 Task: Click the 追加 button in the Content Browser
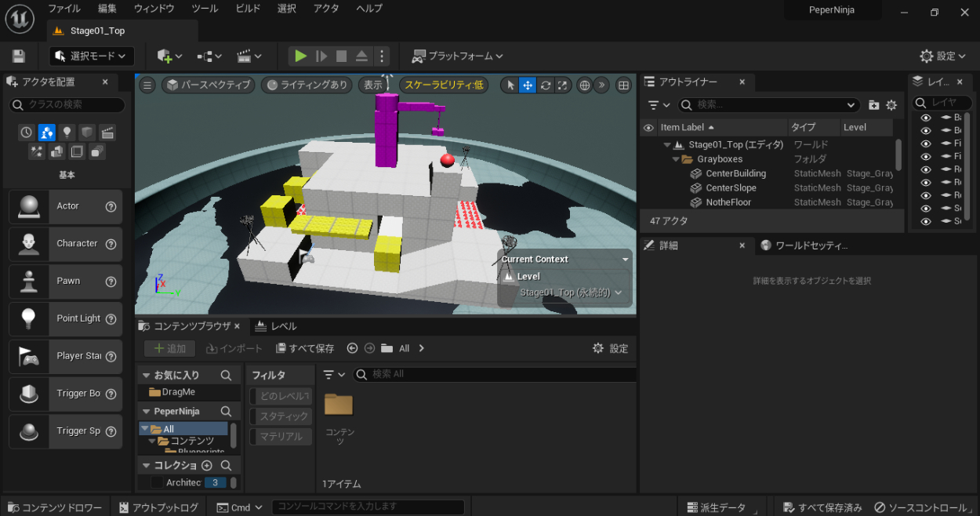coord(169,348)
